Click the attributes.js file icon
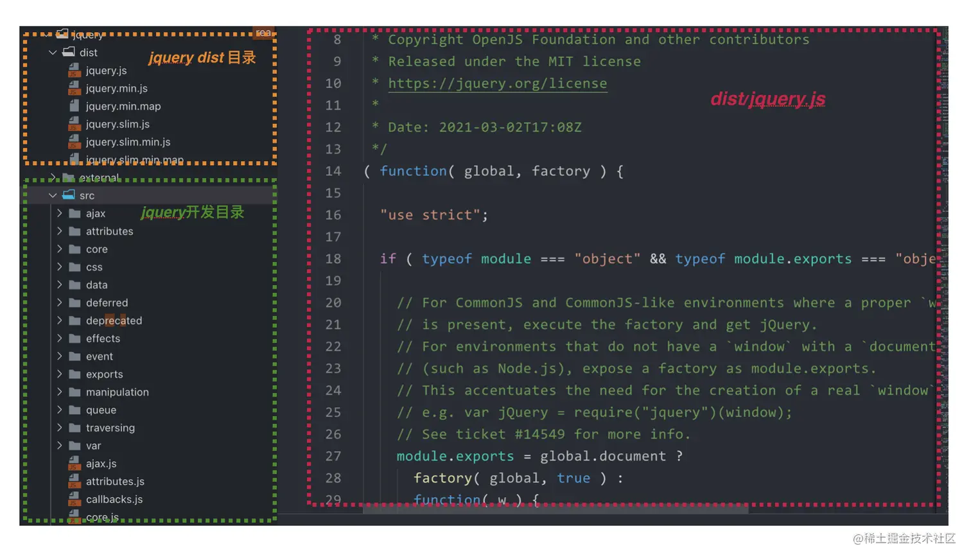 pyautogui.click(x=74, y=482)
